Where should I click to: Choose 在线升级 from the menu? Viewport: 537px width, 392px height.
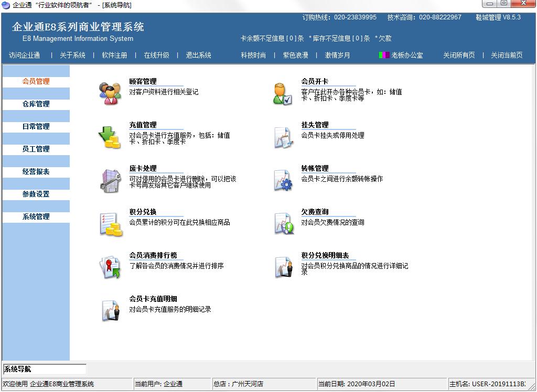156,55
